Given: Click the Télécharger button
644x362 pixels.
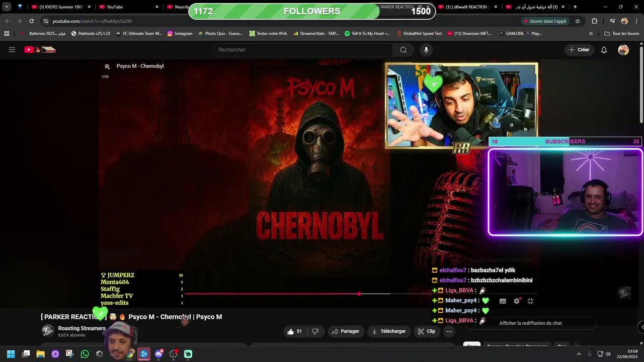Looking at the screenshot, I should [x=388, y=331].
